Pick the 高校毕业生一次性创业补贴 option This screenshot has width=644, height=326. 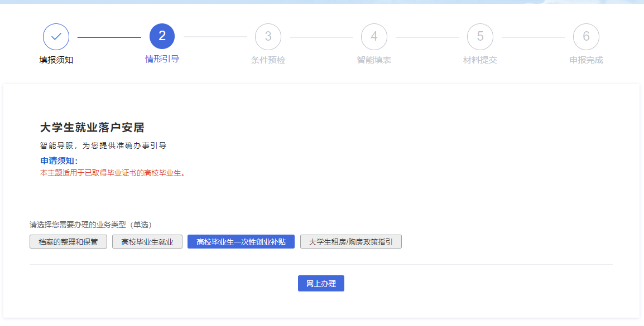(x=241, y=242)
